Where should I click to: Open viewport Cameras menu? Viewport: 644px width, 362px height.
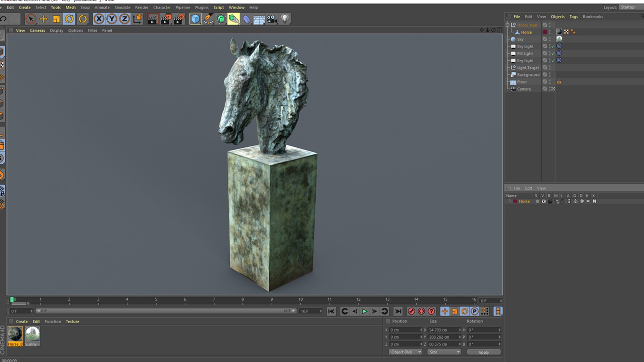tap(37, 31)
